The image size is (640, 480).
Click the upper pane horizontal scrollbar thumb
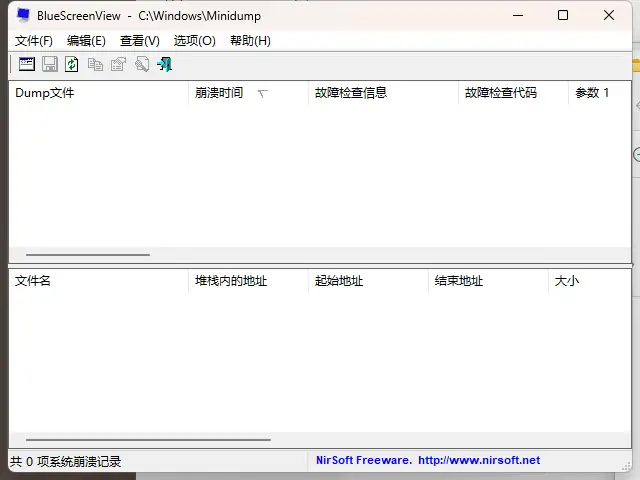88,255
